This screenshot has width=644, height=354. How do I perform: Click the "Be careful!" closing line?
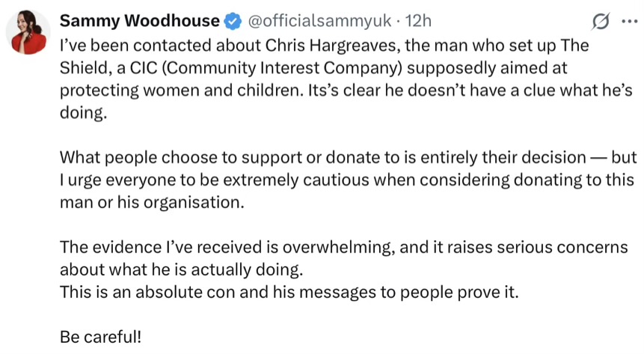(x=101, y=337)
